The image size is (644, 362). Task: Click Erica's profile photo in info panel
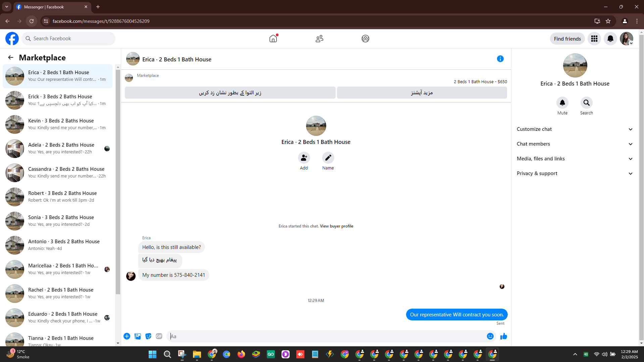(575, 65)
